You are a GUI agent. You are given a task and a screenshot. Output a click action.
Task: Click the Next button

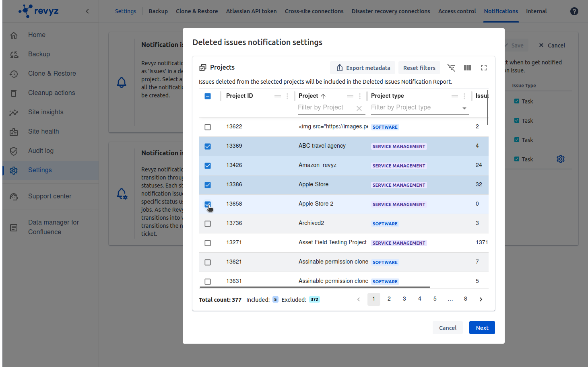482,328
